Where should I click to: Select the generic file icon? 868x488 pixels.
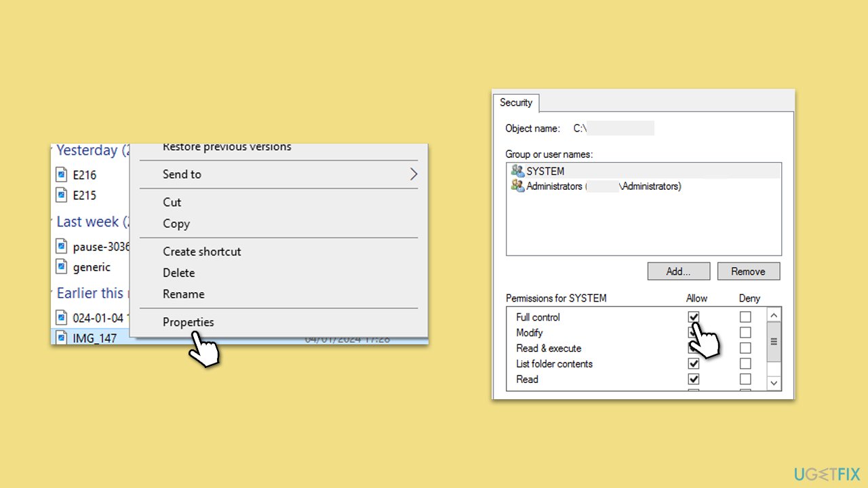point(61,267)
